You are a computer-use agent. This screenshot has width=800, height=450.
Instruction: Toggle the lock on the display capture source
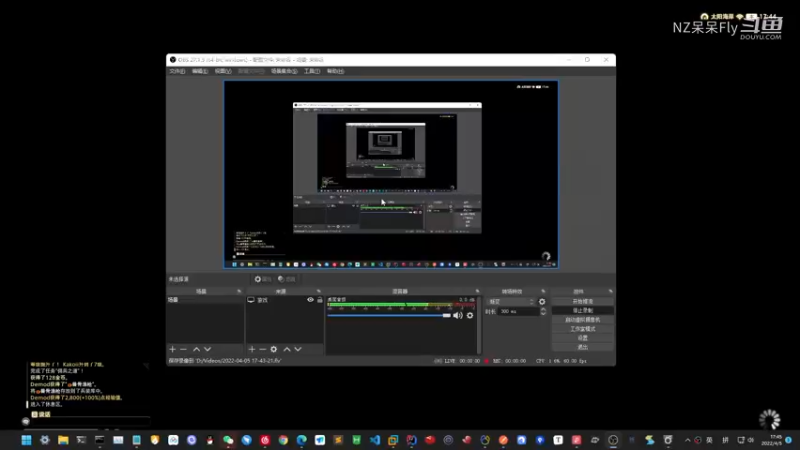[320, 300]
